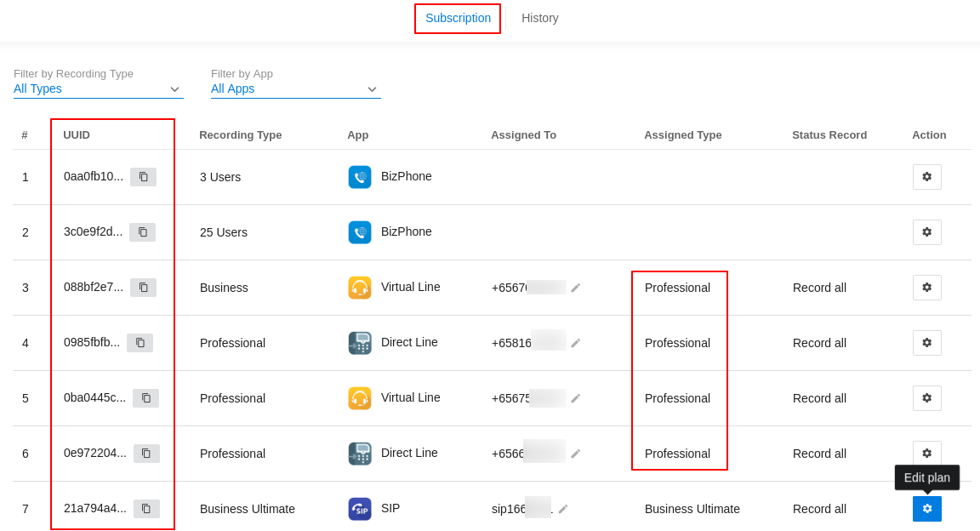The height and width of the screenshot is (531, 980).
Task: Copy the UUID 0aa0fb10 in row 1
Action: (x=143, y=177)
